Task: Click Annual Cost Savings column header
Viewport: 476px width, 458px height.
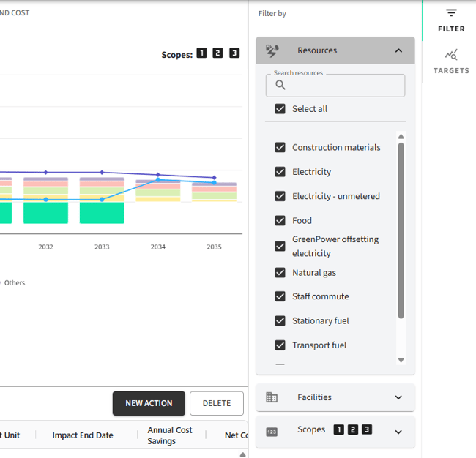Action: [x=169, y=435]
